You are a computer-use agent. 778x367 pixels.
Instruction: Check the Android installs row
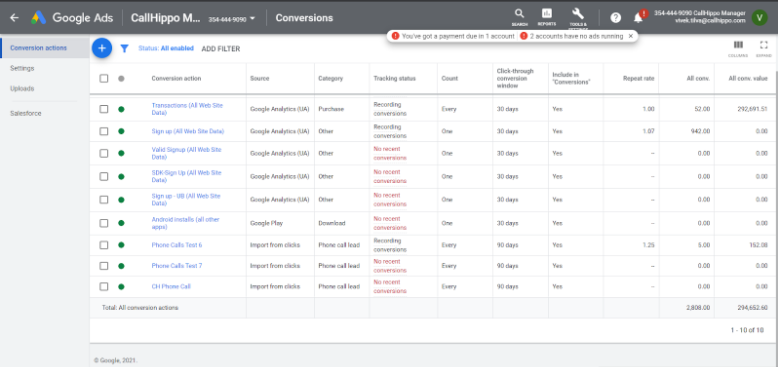(x=104, y=223)
